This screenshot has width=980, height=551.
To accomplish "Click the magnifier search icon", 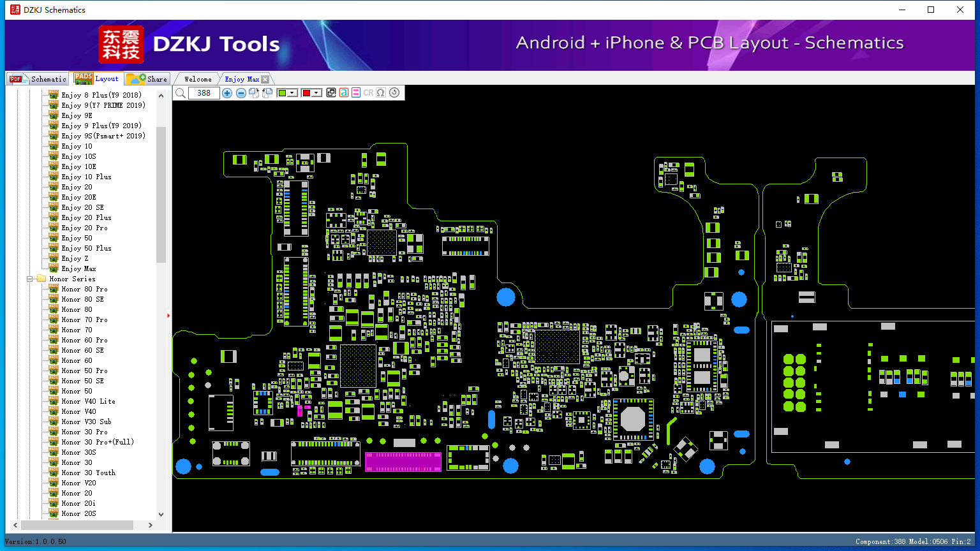I will coord(181,93).
